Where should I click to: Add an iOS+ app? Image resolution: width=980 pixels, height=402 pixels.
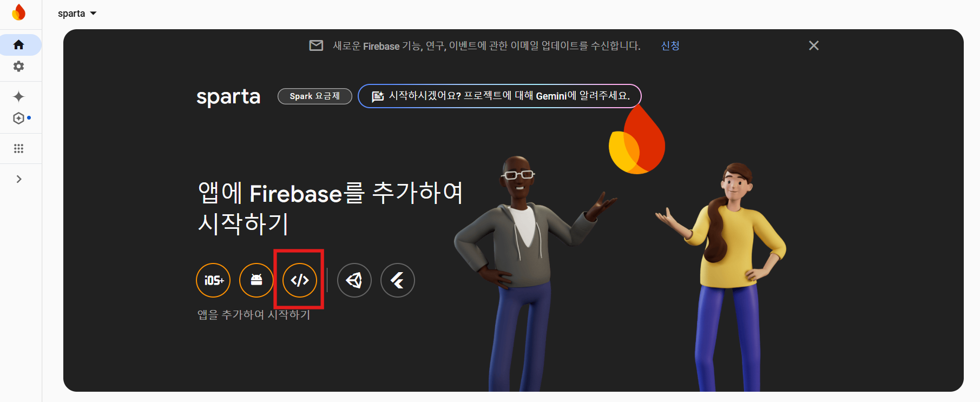[x=213, y=280]
